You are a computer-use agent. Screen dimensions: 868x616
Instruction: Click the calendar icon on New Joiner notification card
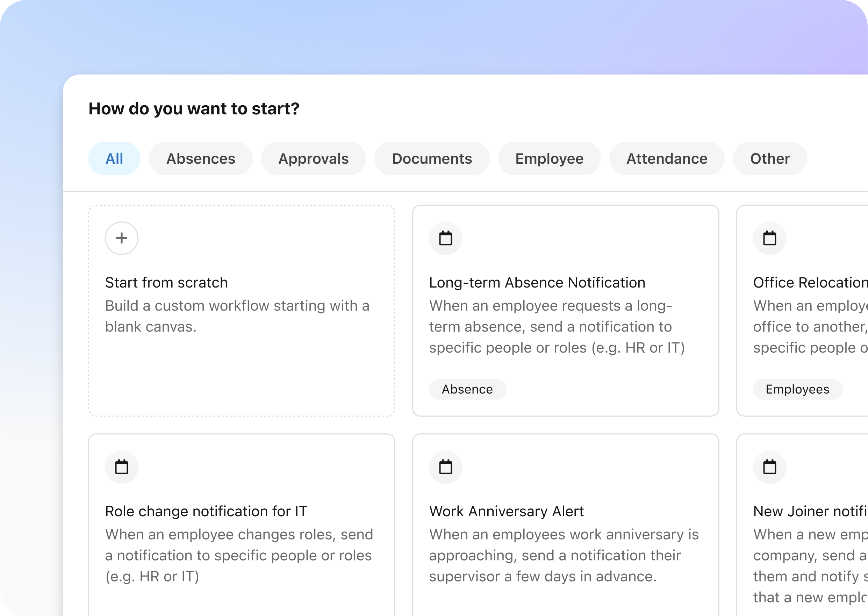pyautogui.click(x=769, y=467)
